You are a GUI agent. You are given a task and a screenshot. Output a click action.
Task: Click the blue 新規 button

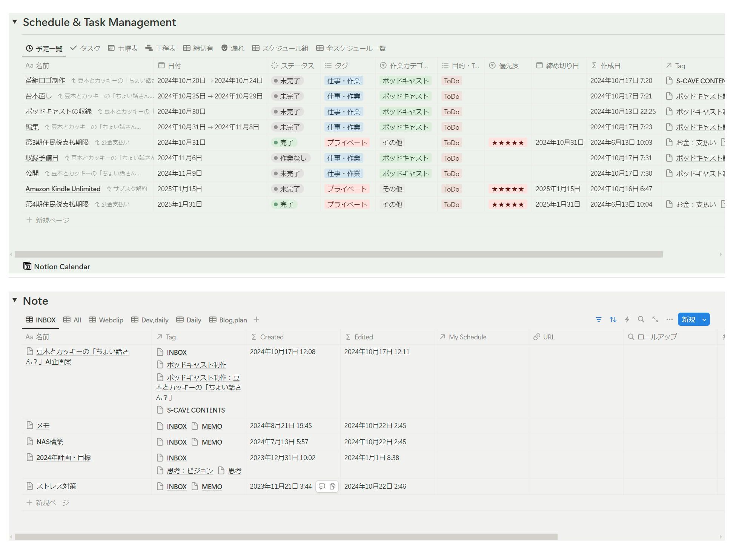click(x=688, y=319)
